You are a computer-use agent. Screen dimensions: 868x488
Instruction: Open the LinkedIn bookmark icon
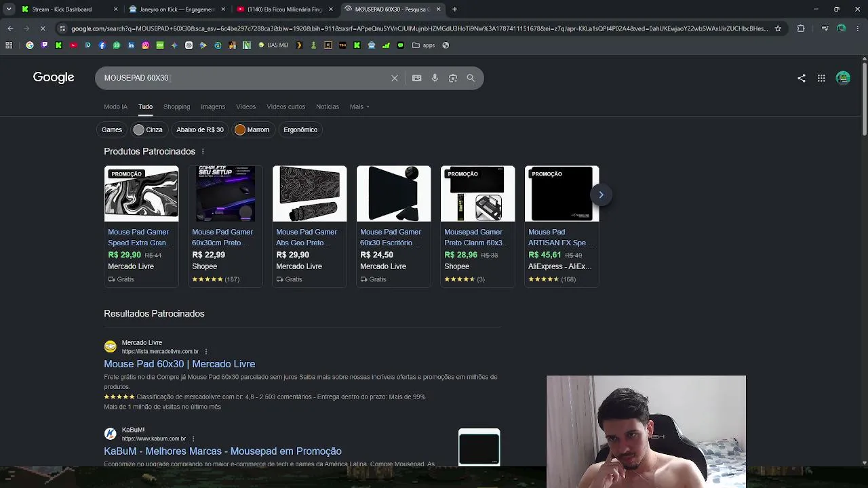pos(131,45)
